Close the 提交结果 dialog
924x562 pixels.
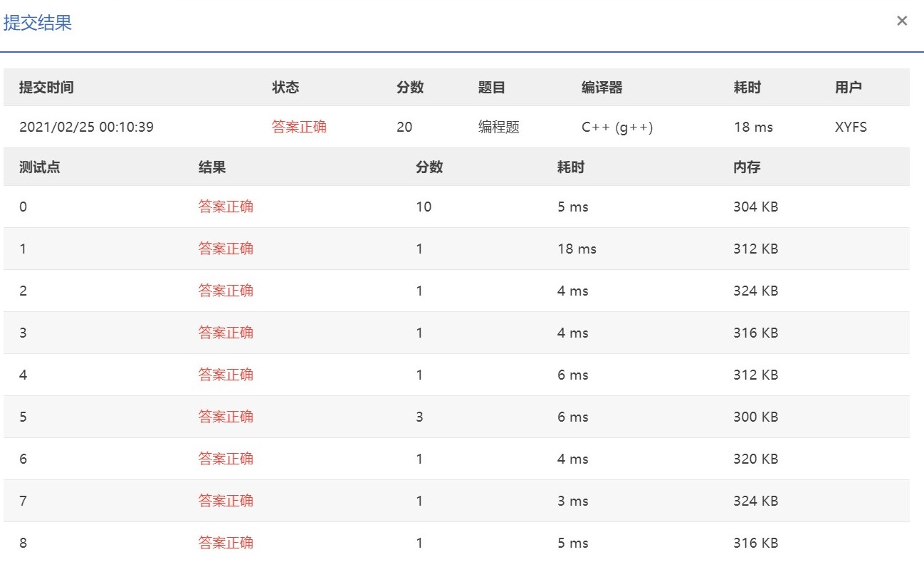pos(902,21)
